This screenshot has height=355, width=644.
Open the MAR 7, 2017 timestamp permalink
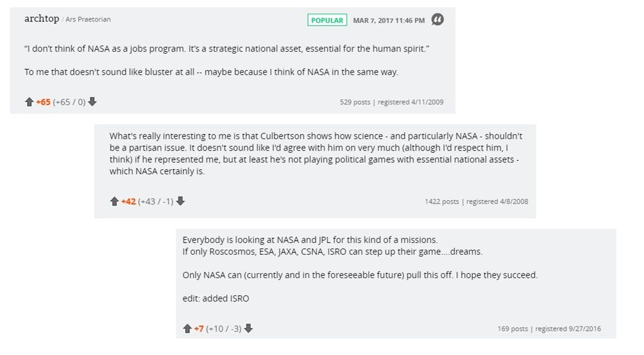point(388,20)
